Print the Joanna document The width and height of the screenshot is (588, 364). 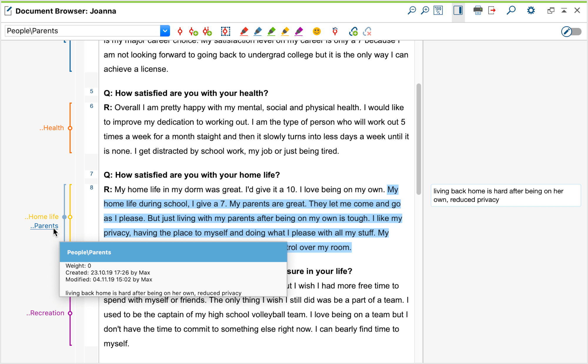478,11
